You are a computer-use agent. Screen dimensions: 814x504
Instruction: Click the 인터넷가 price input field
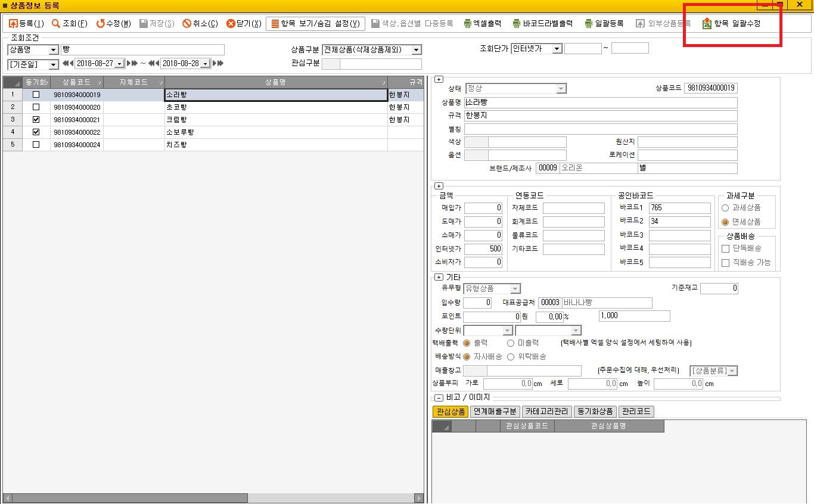483,248
